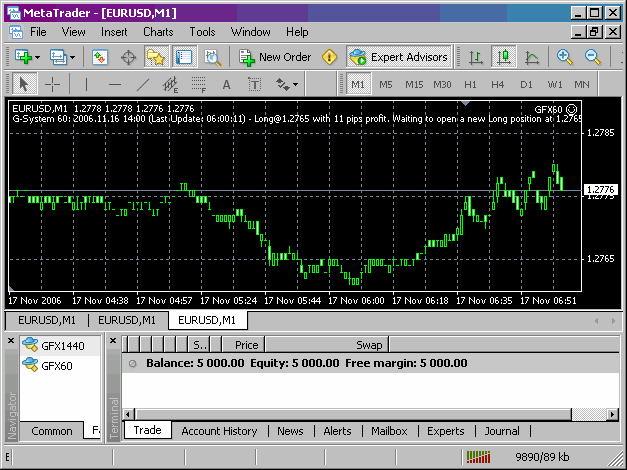Select the Fibonacci retracement tool

(199, 84)
